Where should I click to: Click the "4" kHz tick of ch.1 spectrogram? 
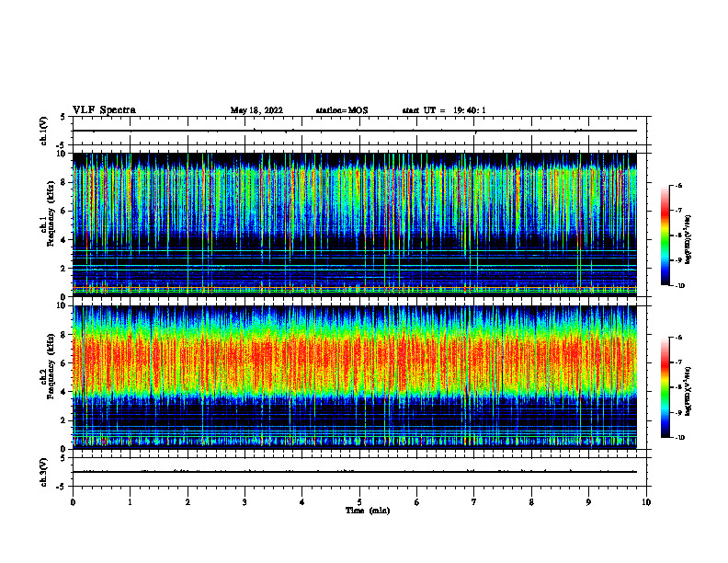pos(63,240)
